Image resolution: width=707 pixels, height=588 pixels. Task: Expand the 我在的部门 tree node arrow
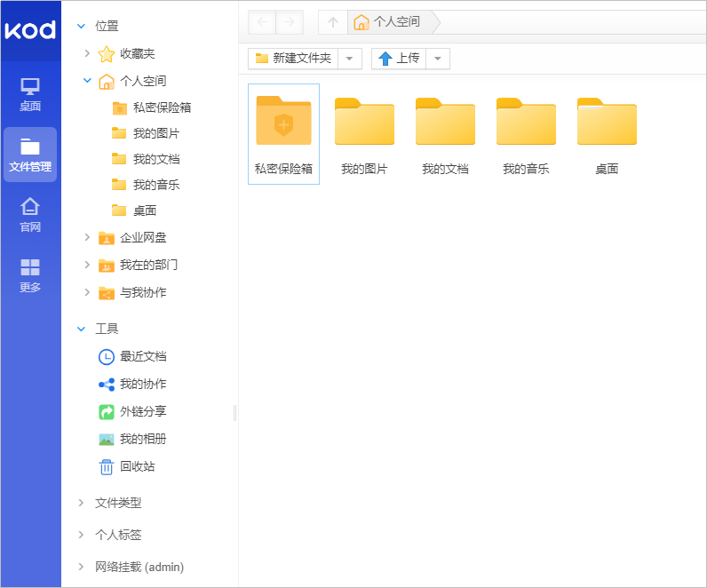point(87,265)
